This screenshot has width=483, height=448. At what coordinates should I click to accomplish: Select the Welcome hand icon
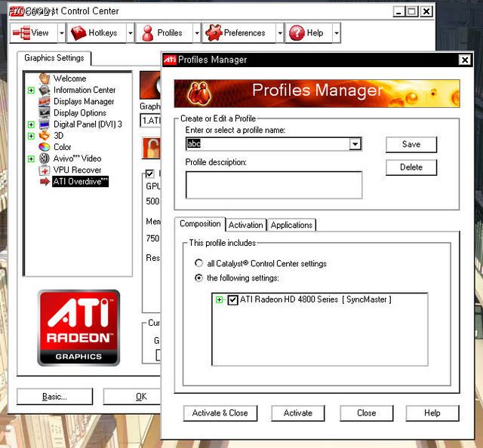pos(45,78)
